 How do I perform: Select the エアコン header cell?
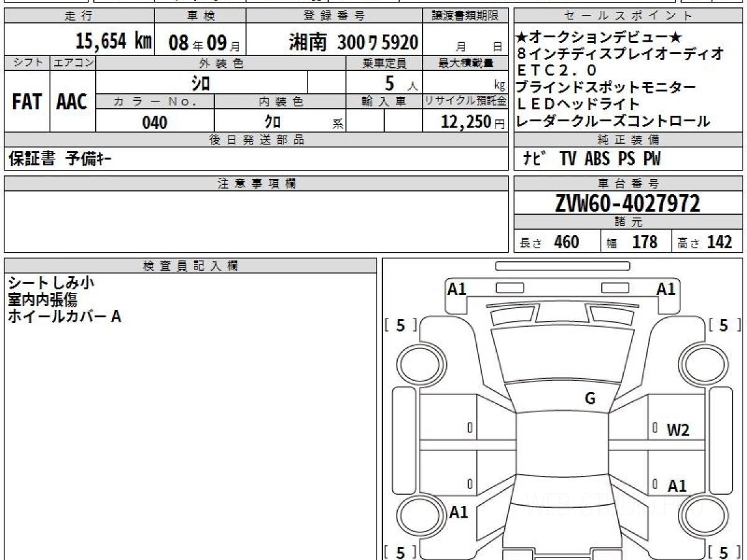pos(73,63)
